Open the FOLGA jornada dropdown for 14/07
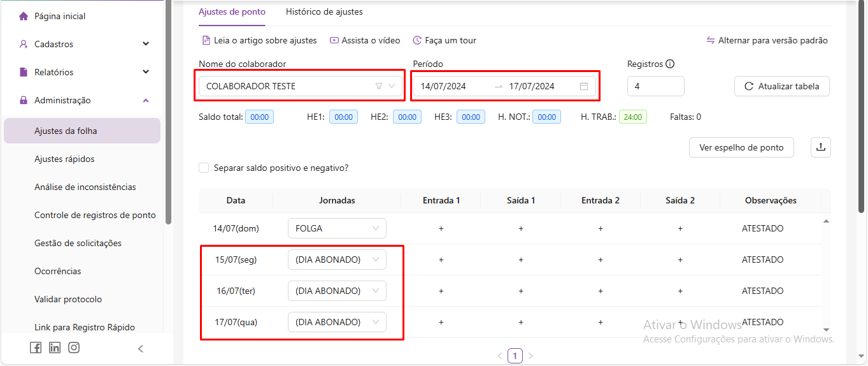The height and width of the screenshot is (366, 868). point(337,228)
